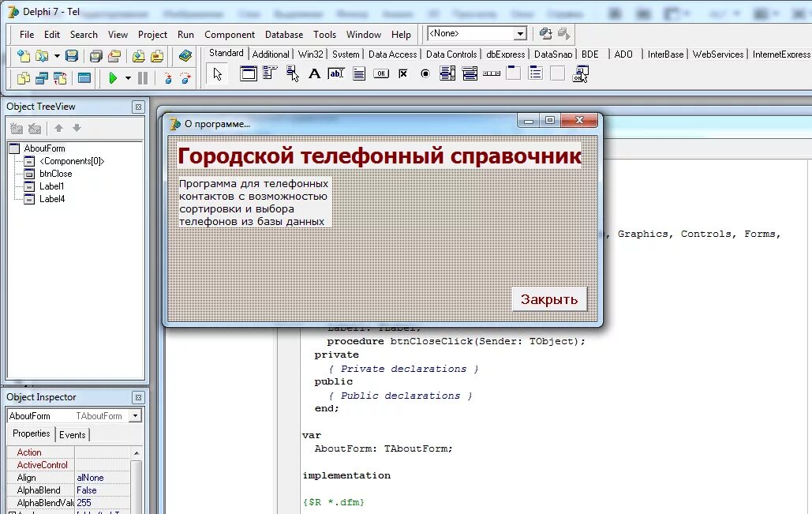Select the ScrollBar component icon
Image resolution: width=812 pixels, height=514 pixels.
492,73
